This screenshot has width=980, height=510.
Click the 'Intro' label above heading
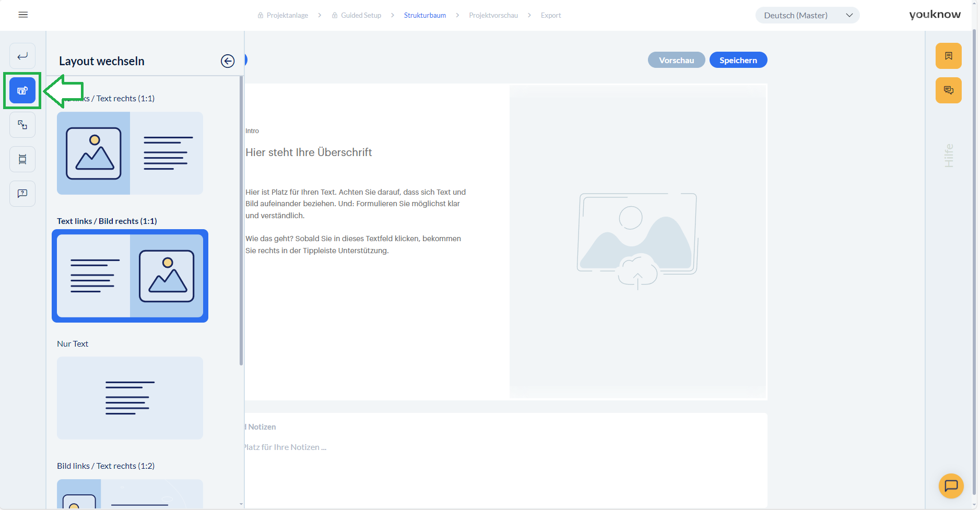pyautogui.click(x=252, y=131)
